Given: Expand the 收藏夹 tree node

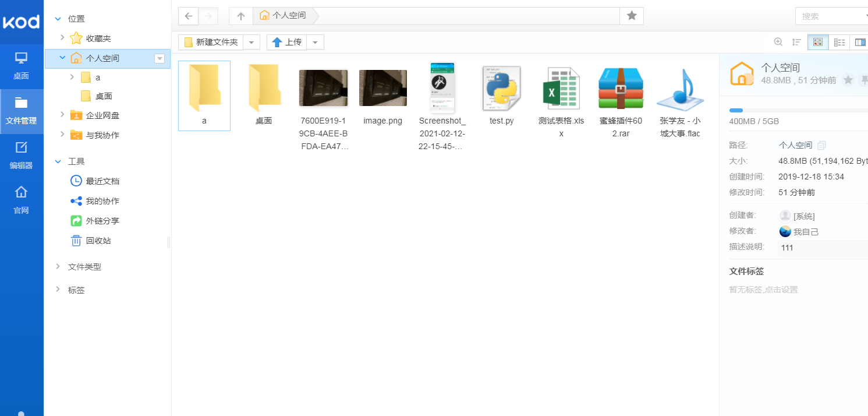Looking at the screenshot, I should pos(62,38).
